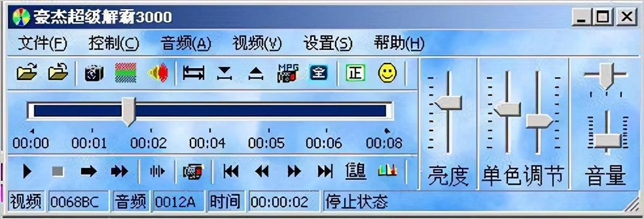
Task: Stop playback with the gray square button
Action: click(x=57, y=172)
